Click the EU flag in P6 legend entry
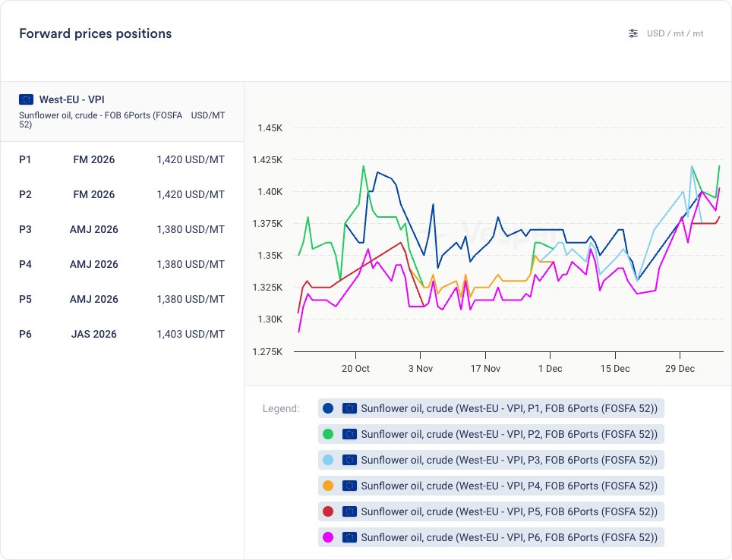 (x=349, y=537)
